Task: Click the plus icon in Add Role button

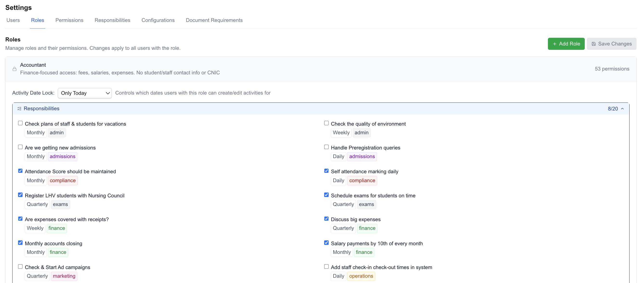Action: click(554, 44)
